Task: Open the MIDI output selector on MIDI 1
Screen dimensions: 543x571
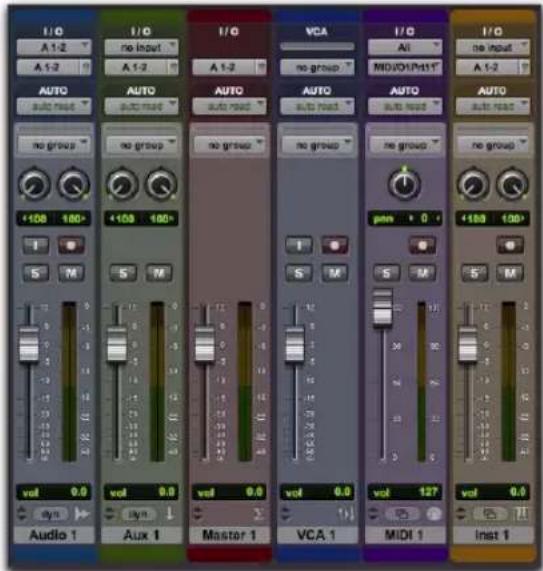Action: pyautogui.click(x=405, y=67)
